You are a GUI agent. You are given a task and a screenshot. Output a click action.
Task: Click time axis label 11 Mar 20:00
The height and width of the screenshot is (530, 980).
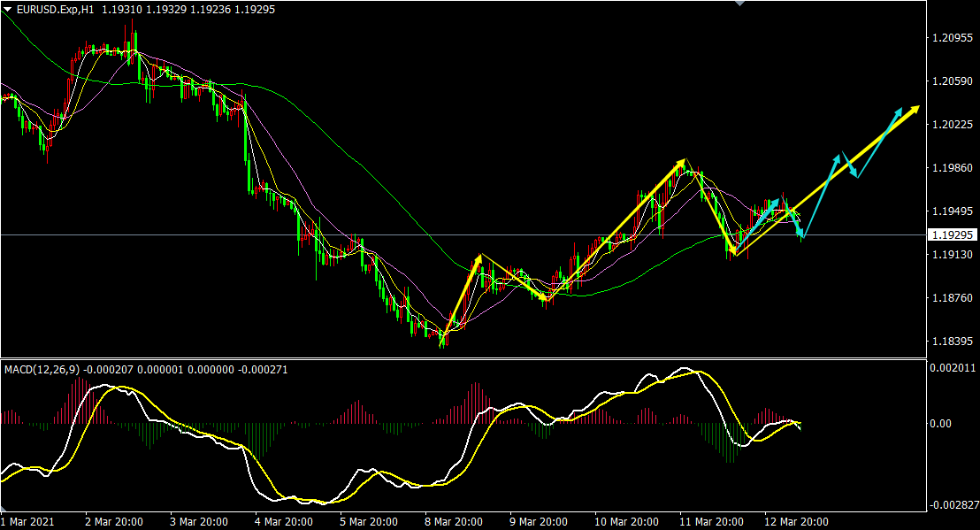(711, 522)
